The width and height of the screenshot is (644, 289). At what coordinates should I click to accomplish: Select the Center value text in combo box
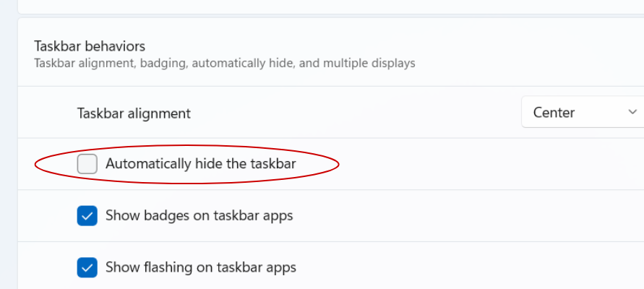(x=554, y=113)
